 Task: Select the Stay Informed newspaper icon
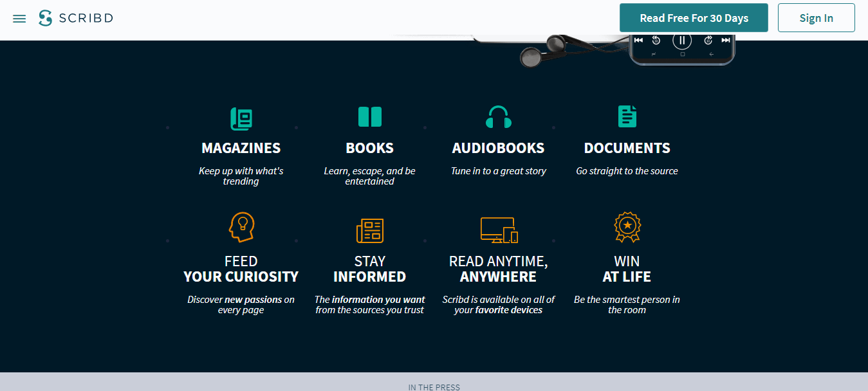point(369,230)
